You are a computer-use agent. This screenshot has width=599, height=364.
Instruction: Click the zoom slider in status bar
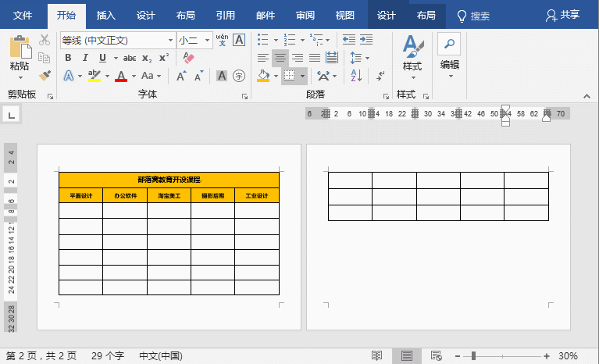coord(499,355)
